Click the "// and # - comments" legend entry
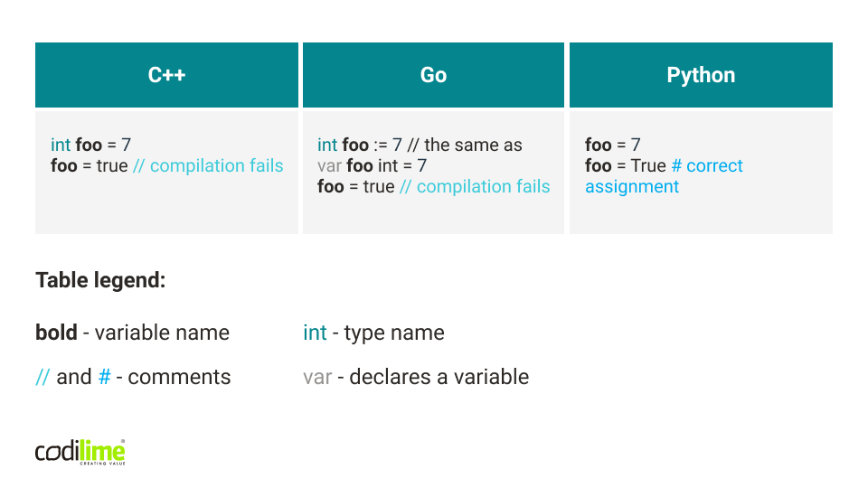The width and height of the screenshot is (868, 488). point(133,377)
